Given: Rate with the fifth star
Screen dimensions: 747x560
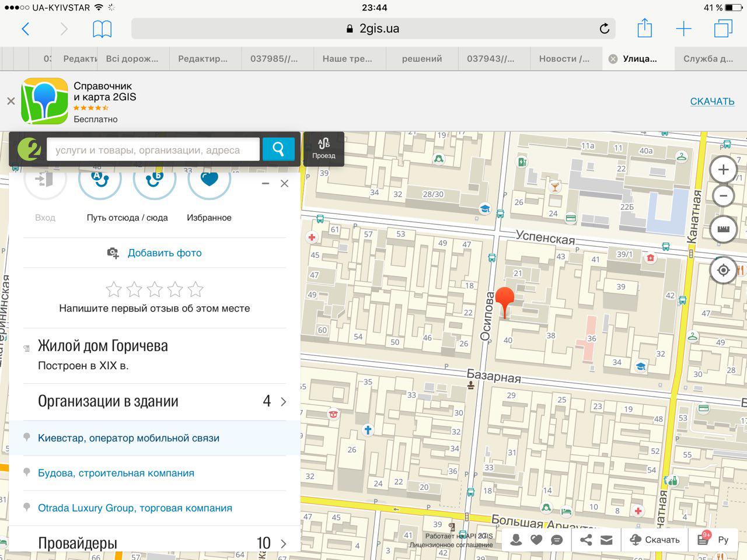Looking at the screenshot, I should point(196,289).
